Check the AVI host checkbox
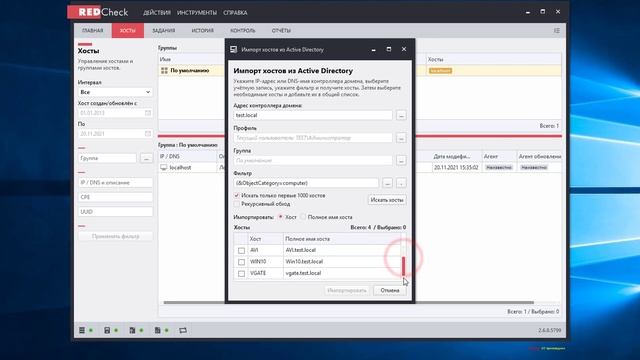640x360 pixels. coord(241,250)
